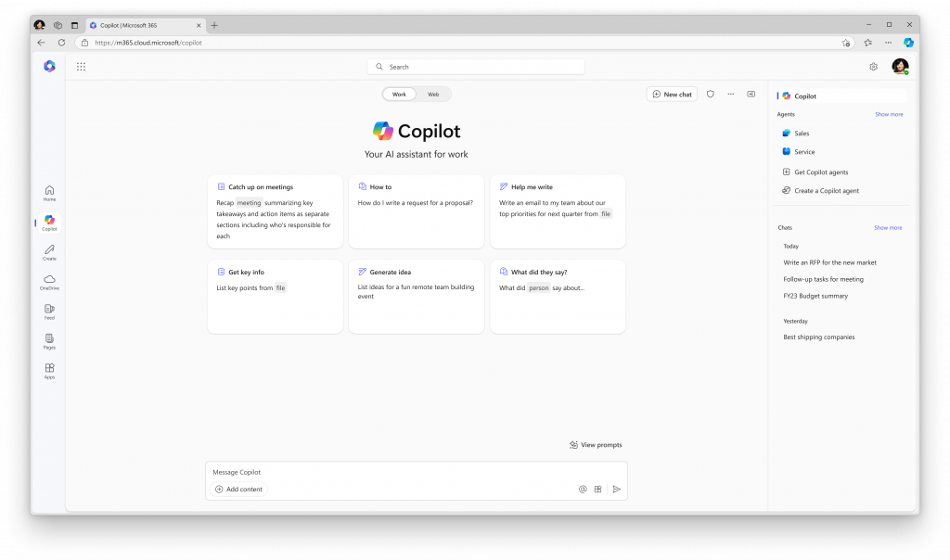Open a new browser tab
Image resolution: width=950 pixels, height=560 pixels.
pyautogui.click(x=214, y=25)
